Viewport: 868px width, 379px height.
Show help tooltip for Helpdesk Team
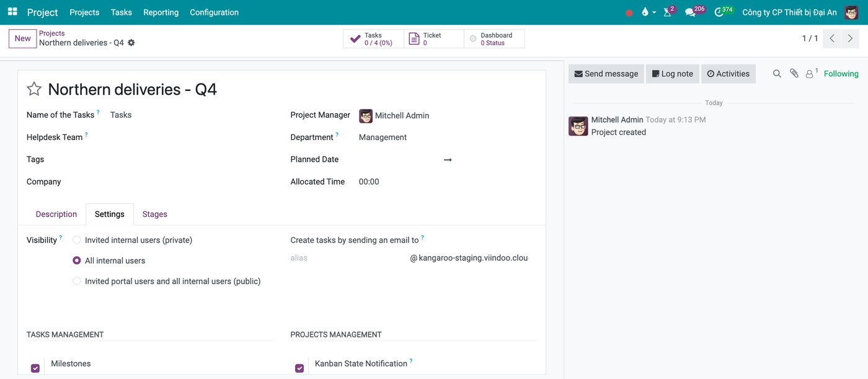coord(86,134)
